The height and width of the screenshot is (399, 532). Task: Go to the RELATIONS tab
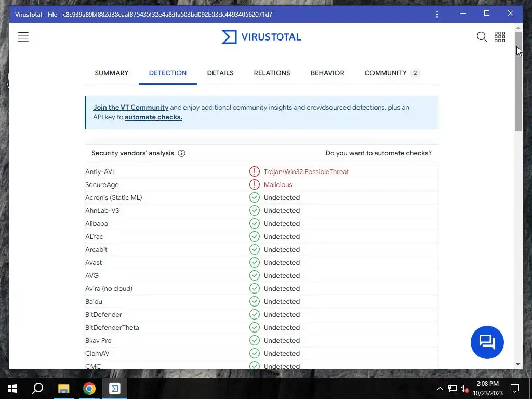tap(272, 73)
